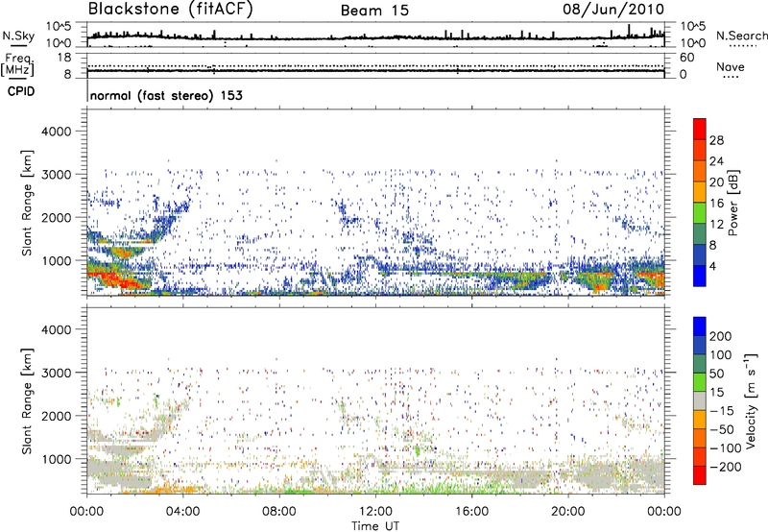Click the 'Nave' legend label
The image size is (768, 532).
[x=731, y=66]
